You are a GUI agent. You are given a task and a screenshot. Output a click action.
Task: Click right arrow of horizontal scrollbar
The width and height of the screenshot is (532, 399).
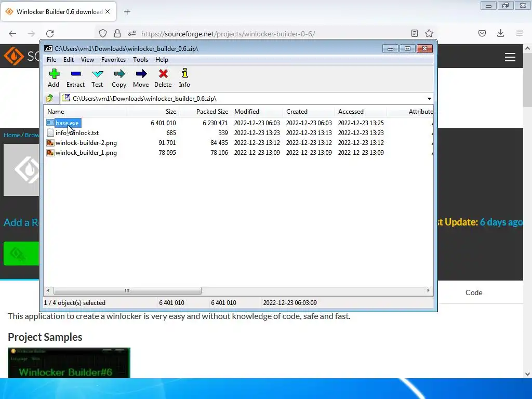click(428, 291)
